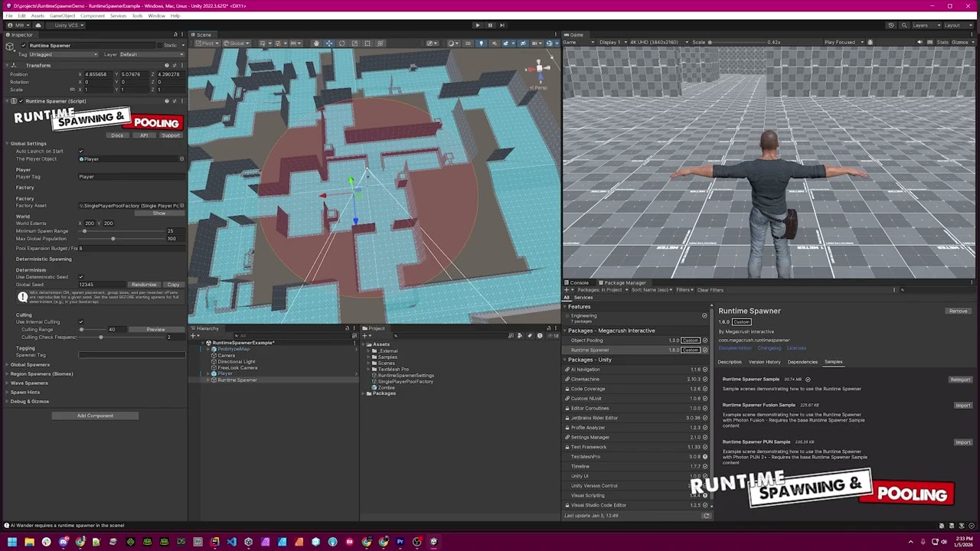Viewport: 980px width, 551px height.
Task: Open the GameObject menu
Action: [62, 15]
